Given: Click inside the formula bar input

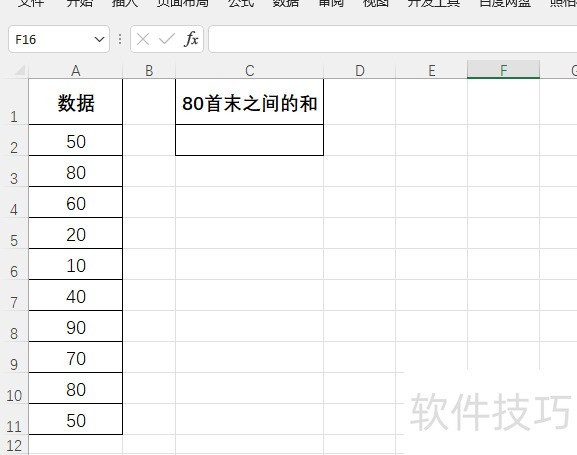Looking at the screenshot, I should [x=392, y=39].
